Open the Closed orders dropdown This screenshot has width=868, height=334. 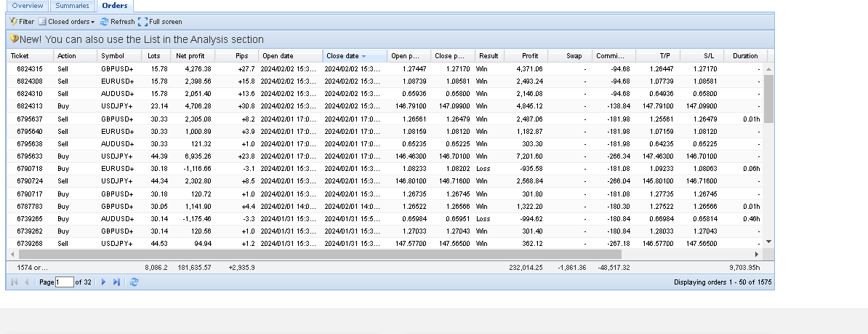click(71, 22)
